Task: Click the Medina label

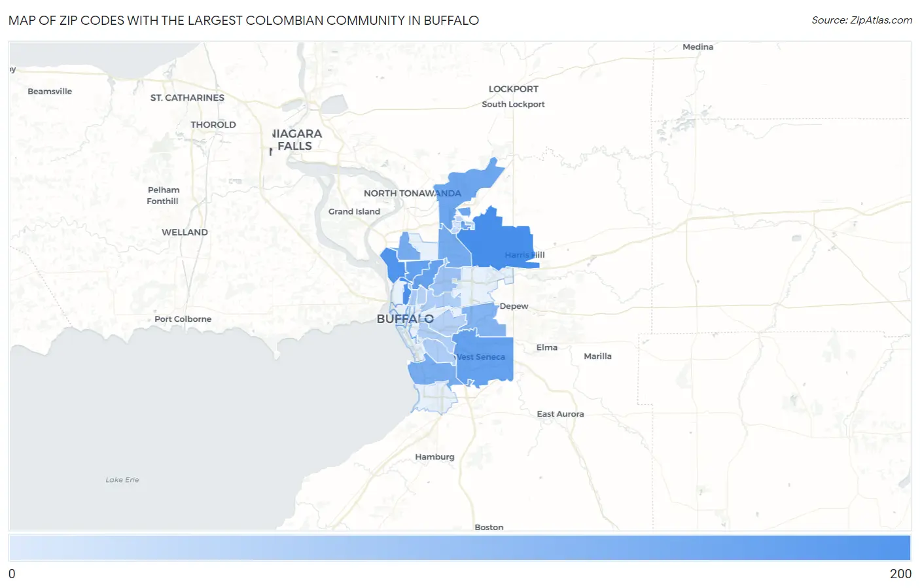Action: 698,47
